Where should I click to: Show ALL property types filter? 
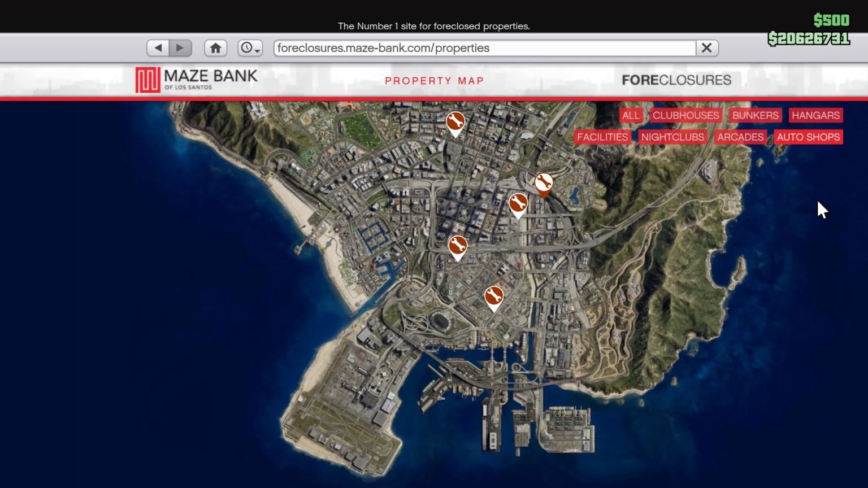pyautogui.click(x=631, y=115)
